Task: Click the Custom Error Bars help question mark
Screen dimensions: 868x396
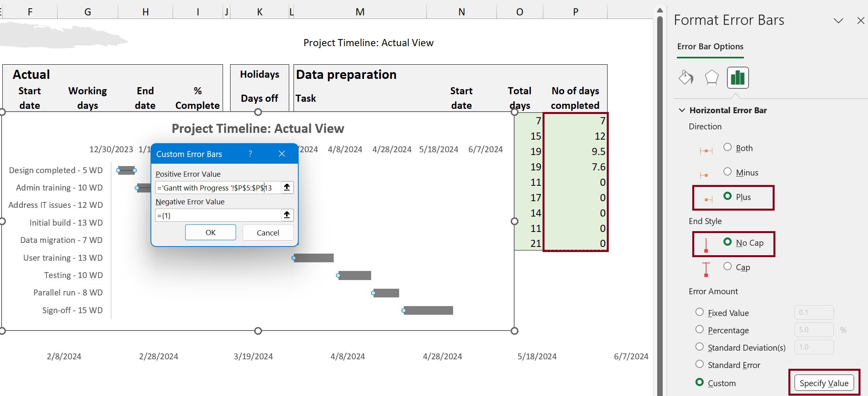Action: [x=250, y=154]
